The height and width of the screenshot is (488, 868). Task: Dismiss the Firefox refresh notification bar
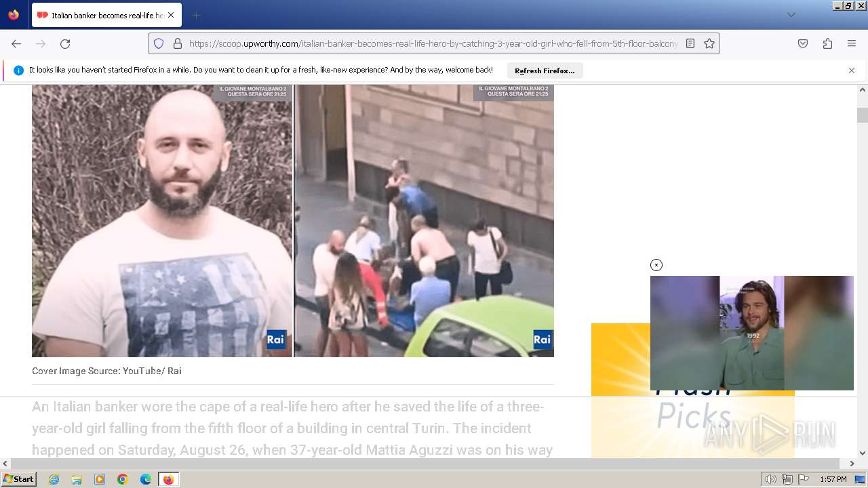[x=852, y=70]
